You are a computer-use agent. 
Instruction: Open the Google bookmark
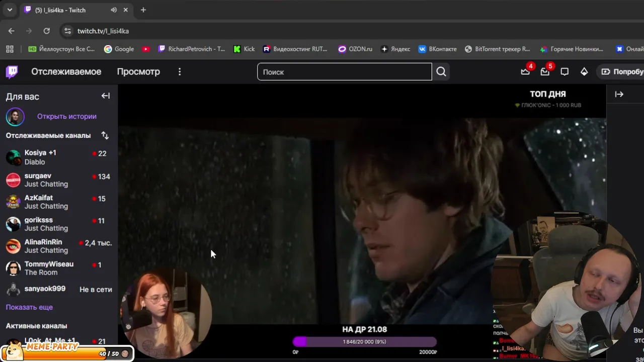pyautogui.click(x=119, y=49)
